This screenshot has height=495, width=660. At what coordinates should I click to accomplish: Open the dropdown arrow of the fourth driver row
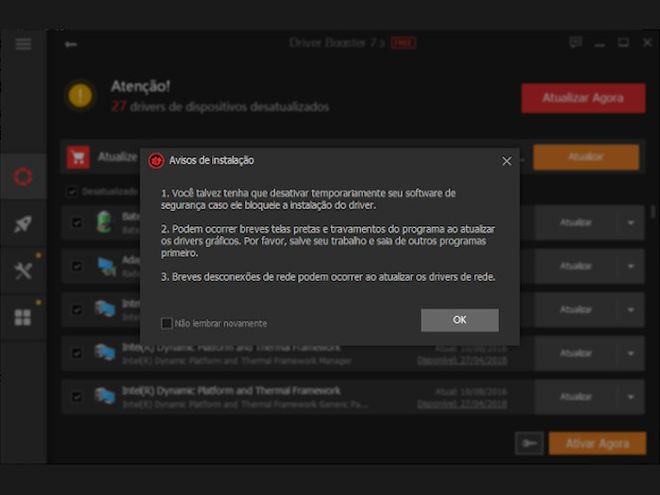point(631,353)
